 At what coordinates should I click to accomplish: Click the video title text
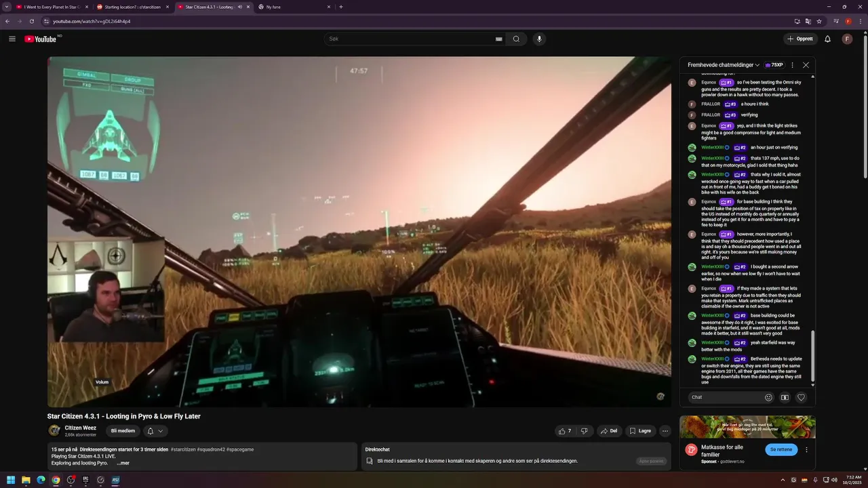coord(123,416)
